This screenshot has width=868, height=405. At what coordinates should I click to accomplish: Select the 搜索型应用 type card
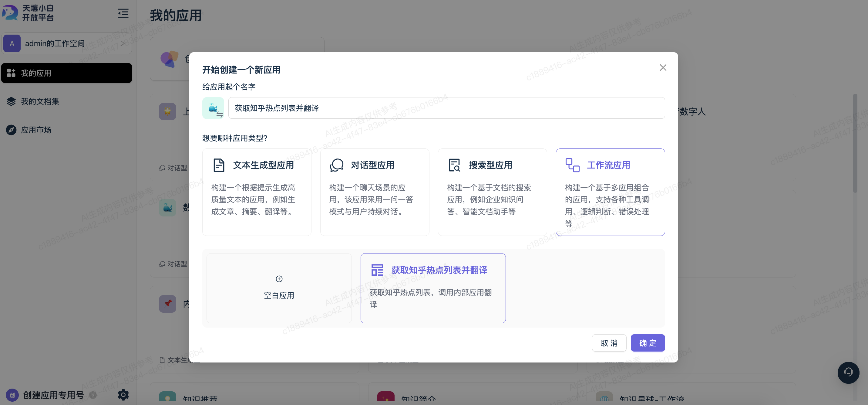point(492,192)
